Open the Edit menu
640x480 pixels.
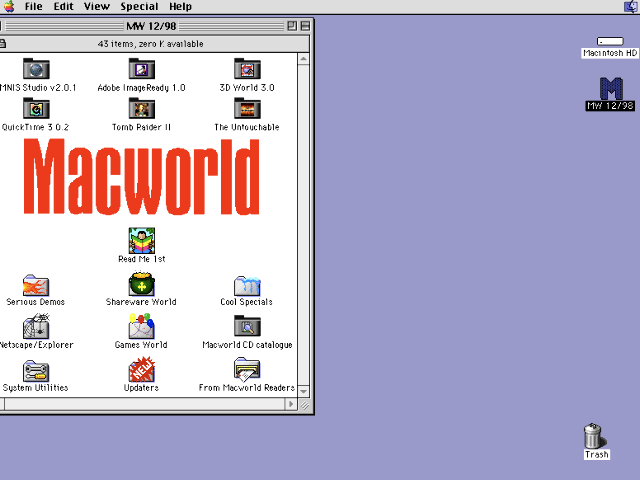click(64, 7)
